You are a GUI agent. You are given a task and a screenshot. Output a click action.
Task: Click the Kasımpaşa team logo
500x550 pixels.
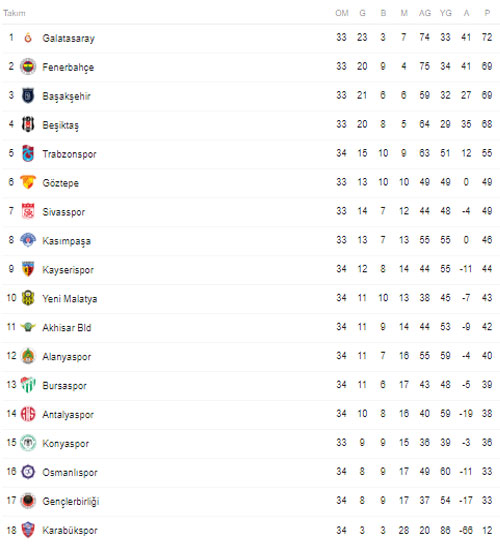pos(28,240)
